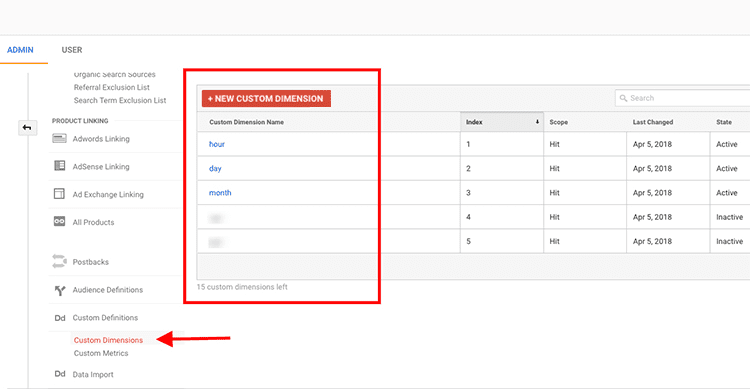Click the AdSense Linking icon
750x389 pixels.
pos(59,166)
